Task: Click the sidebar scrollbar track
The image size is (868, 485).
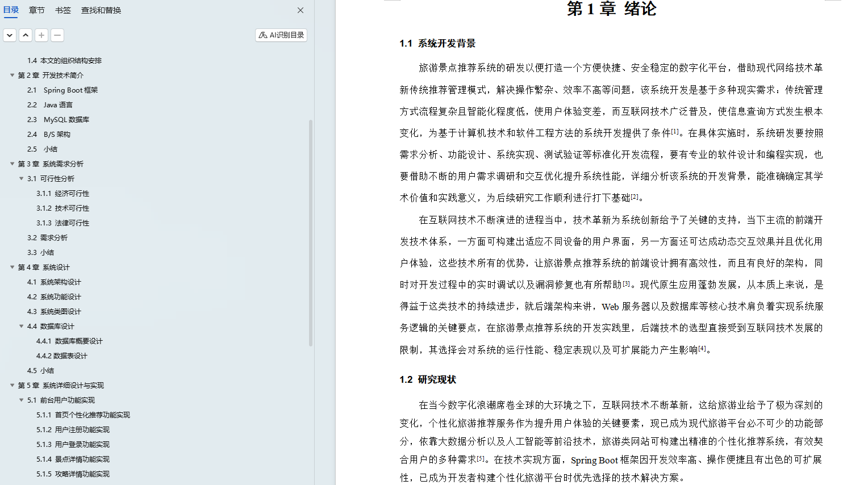Action: pyautogui.click(x=310, y=227)
